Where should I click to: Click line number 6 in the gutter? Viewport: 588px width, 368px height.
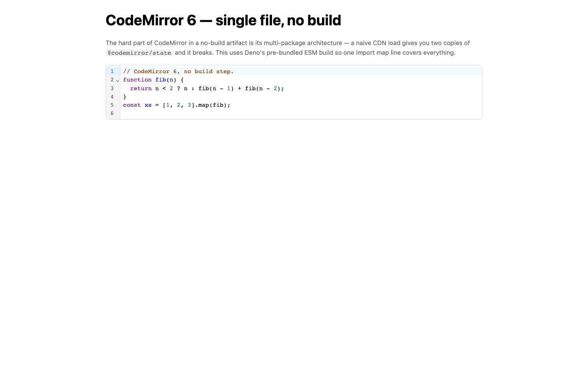(x=112, y=113)
